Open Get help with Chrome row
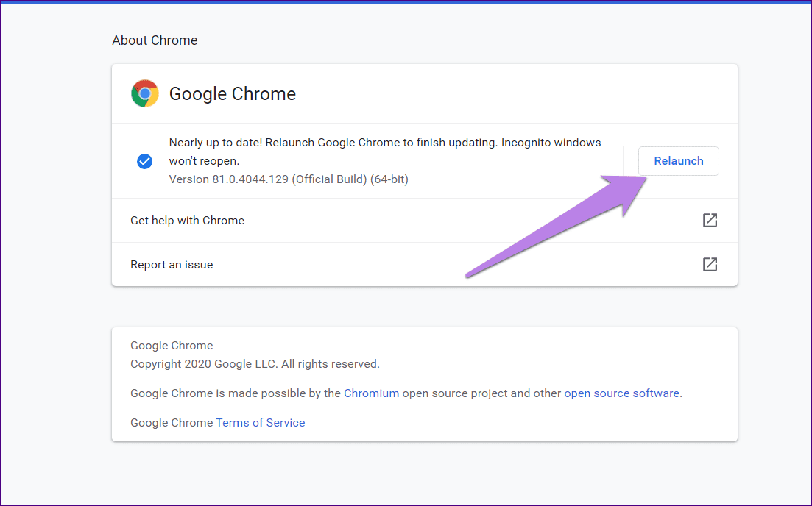 (x=425, y=221)
